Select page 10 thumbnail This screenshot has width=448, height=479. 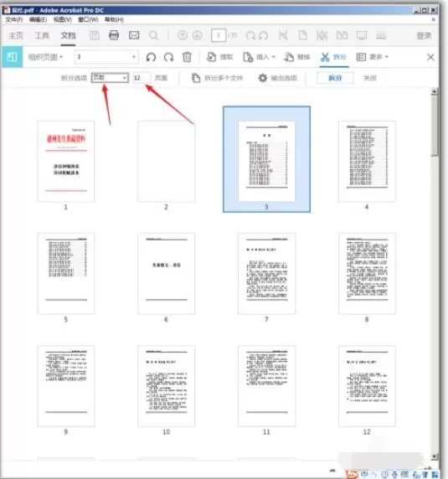point(166,386)
